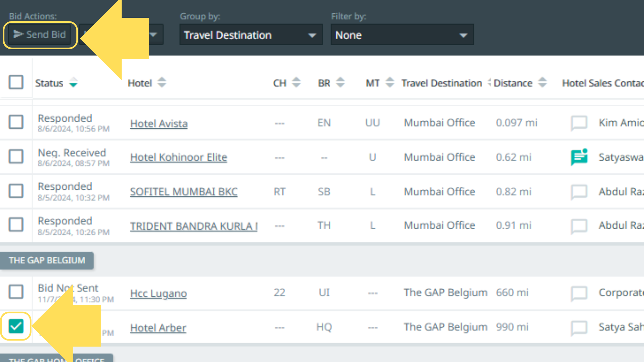Open Group by Travel Destination dropdown
The height and width of the screenshot is (362, 644).
[x=251, y=35]
